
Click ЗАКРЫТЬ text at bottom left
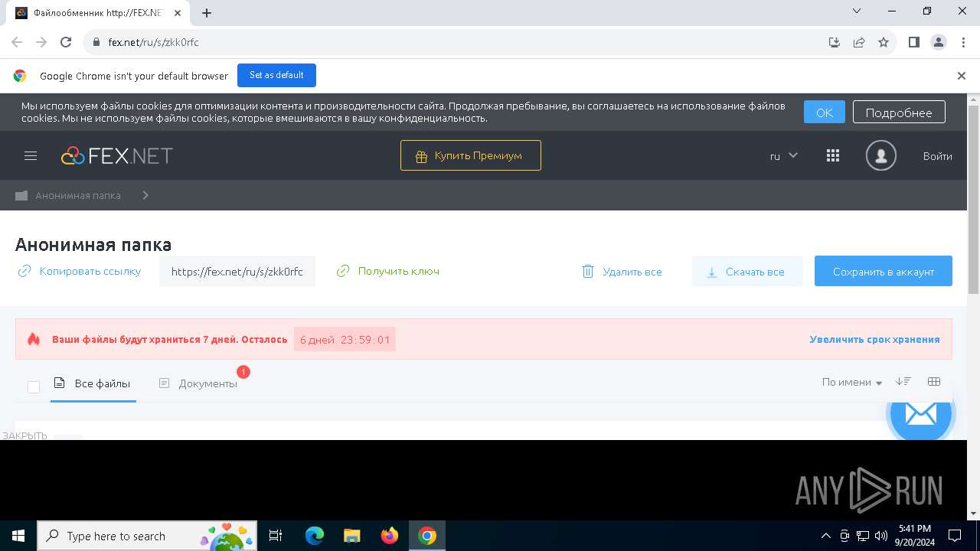click(24, 435)
